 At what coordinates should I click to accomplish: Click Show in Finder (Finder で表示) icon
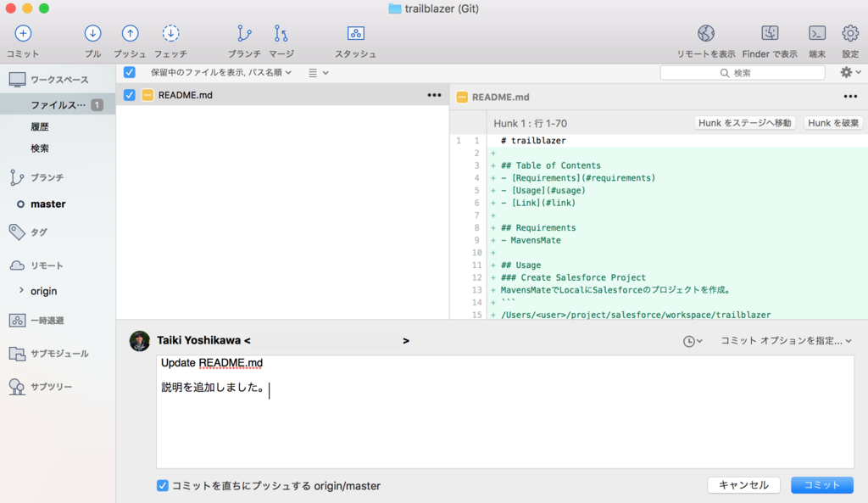(x=770, y=33)
